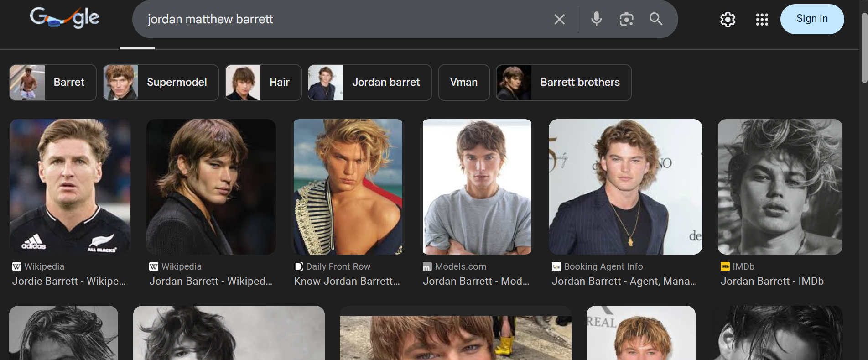Image resolution: width=868 pixels, height=360 pixels.
Task: Open search by image camera icon
Action: coord(626,19)
